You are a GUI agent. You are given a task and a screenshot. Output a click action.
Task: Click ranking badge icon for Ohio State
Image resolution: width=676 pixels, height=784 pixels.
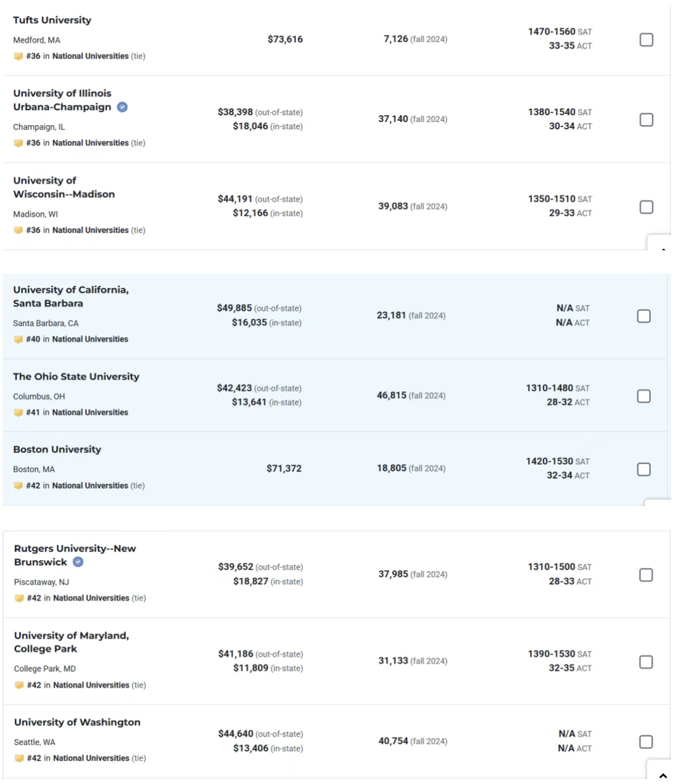point(19,412)
